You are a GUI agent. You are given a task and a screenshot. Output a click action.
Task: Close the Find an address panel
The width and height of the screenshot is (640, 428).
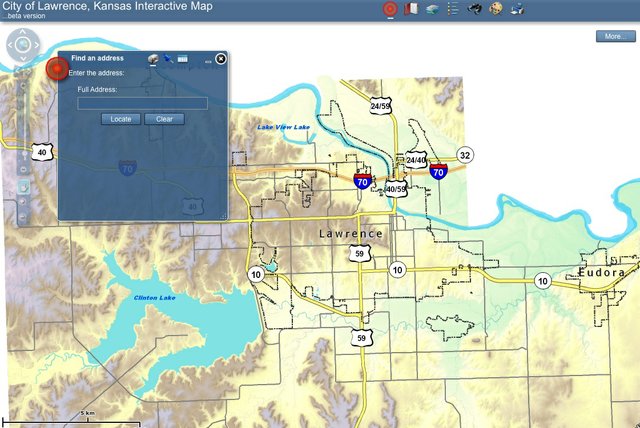220,59
